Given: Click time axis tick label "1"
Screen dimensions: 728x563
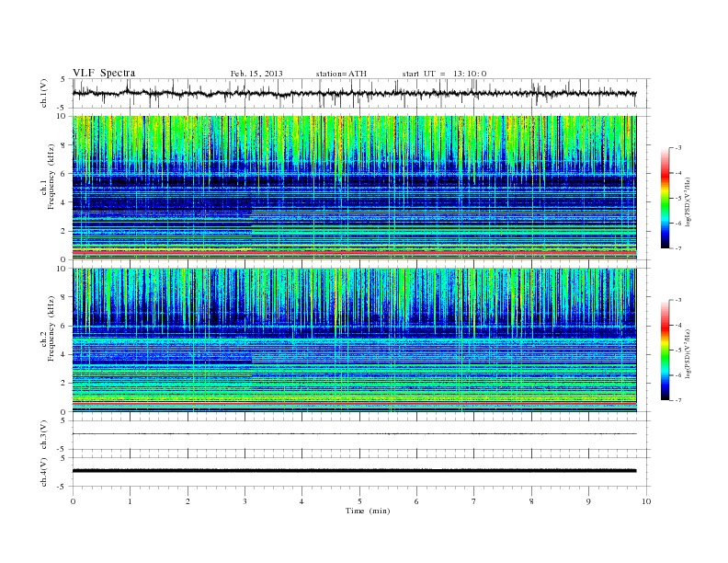Looking at the screenshot, I should pos(130,501).
